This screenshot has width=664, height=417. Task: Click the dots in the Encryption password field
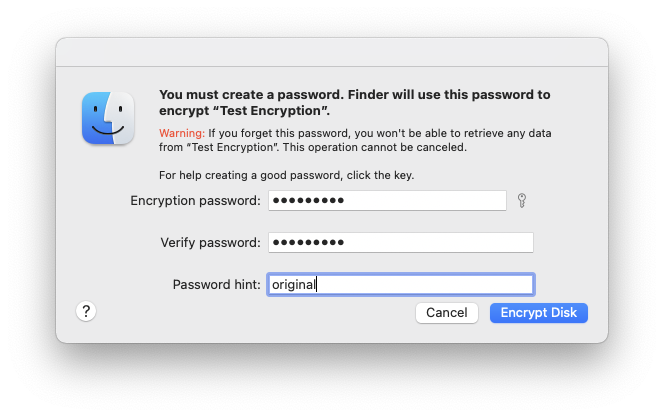[307, 201]
